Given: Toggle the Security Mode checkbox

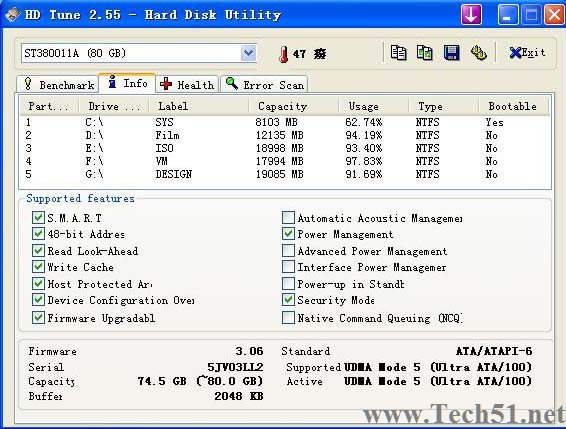Looking at the screenshot, I should (x=288, y=300).
